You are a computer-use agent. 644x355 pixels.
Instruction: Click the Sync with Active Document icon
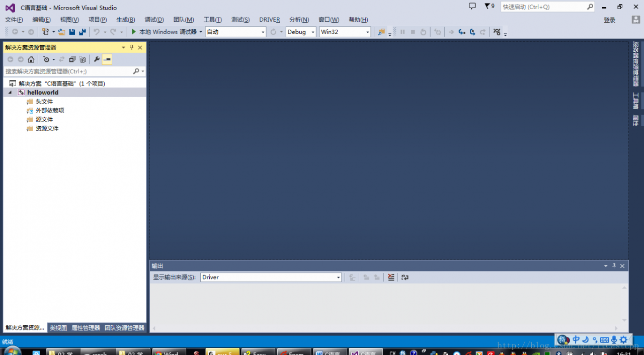pos(61,59)
